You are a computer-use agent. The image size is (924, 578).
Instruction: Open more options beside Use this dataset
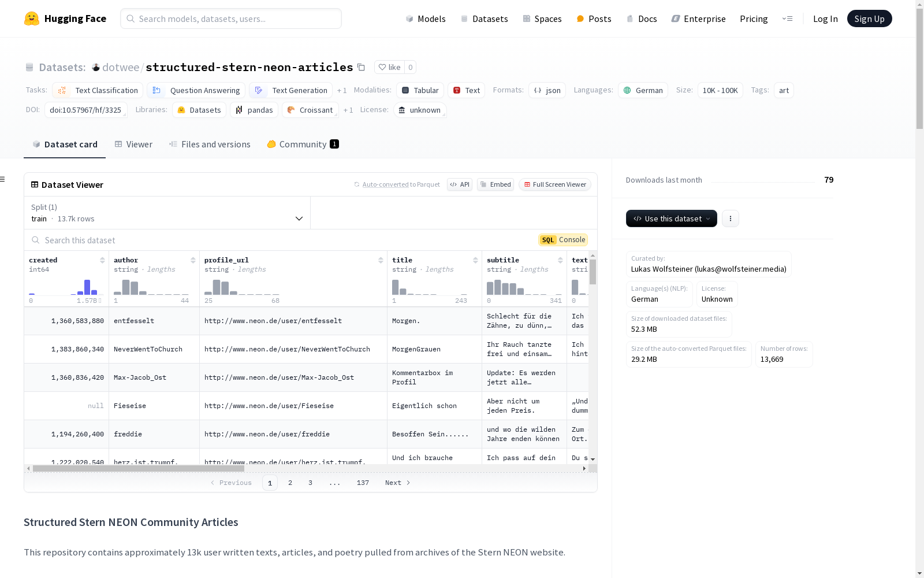(731, 218)
